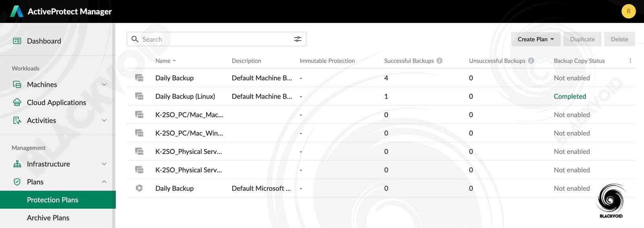Image resolution: width=644 pixels, height=228 pixels.
Task: Click the Activities icon in sidebar
Action: click(17, 120)
